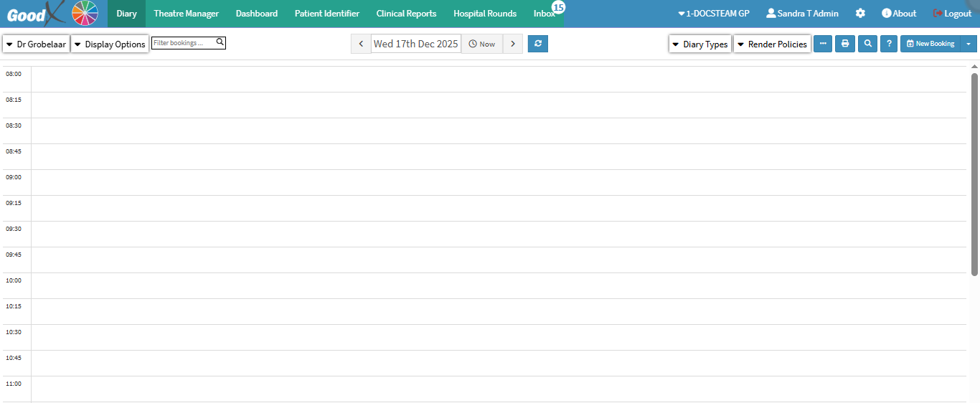Image resolution: width=980 pixels, height=403 pixels.
Task: Open the search bookings magnifier button
Action: (x=868, y=44)
